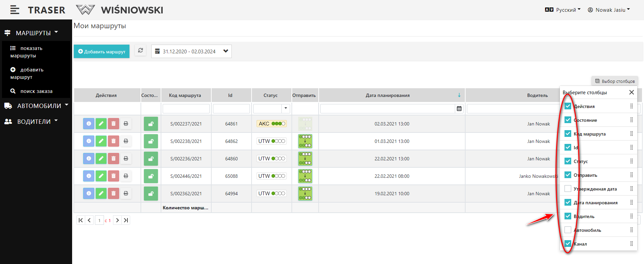Screen dimensions: 644x264
Task: Click unlock state icon for route S/002362/2021
Action: pos(151,194)
